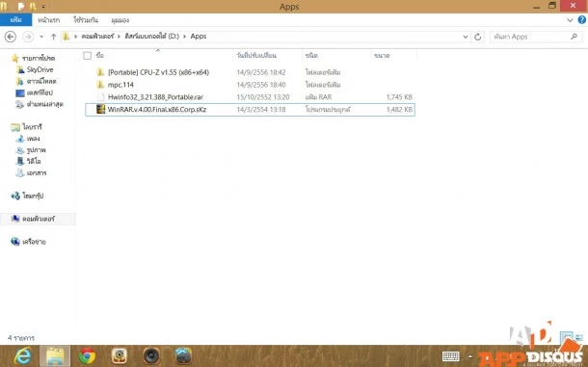Go up one folder with the up arrow
The width and height of the screenshot is (588, 367).
[53, 37]
